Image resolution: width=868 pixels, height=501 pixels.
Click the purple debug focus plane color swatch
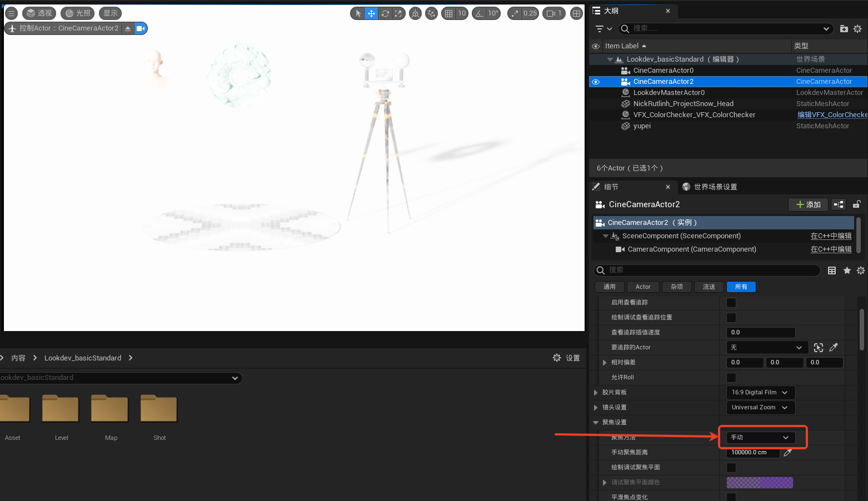[x=760, y=483]
